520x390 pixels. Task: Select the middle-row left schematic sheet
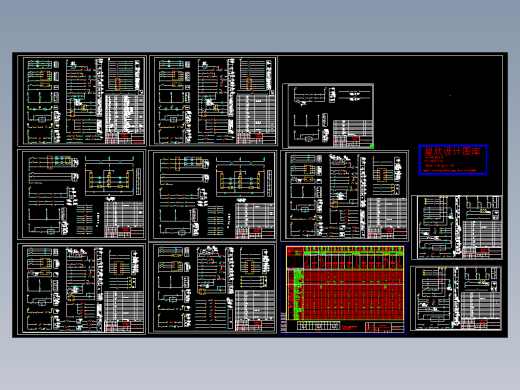click(82, 195)
